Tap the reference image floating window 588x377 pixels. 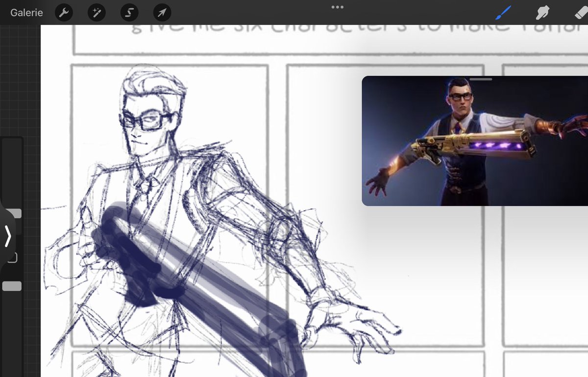point(475,141)
